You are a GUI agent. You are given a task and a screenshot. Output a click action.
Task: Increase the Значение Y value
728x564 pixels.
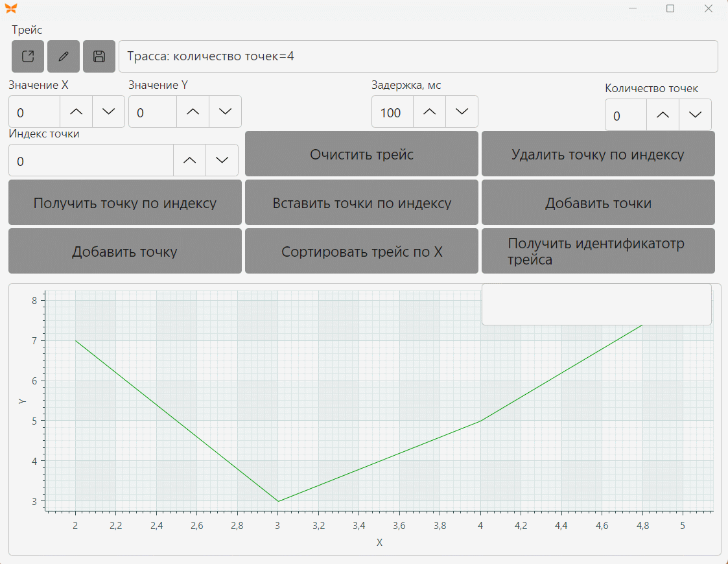193,112
